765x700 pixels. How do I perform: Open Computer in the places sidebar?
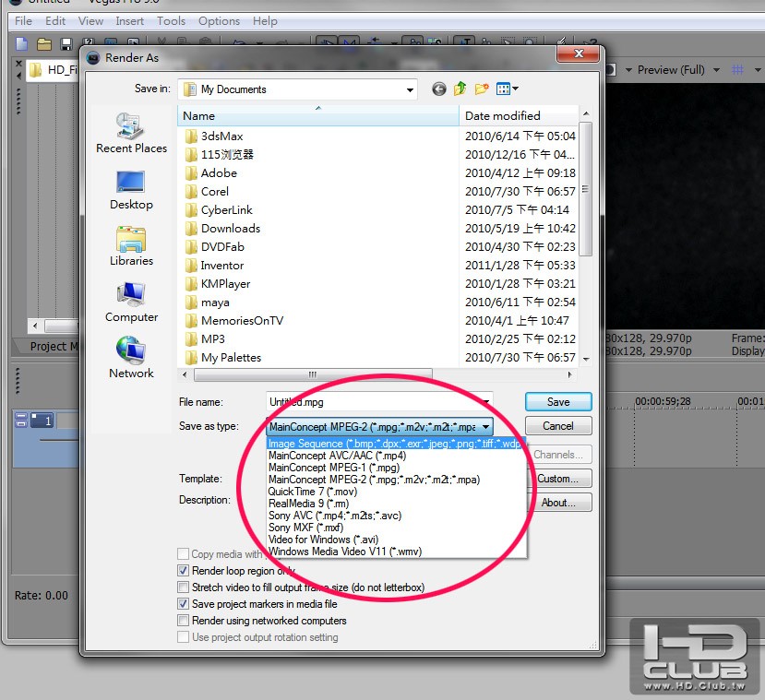point(131,303)
